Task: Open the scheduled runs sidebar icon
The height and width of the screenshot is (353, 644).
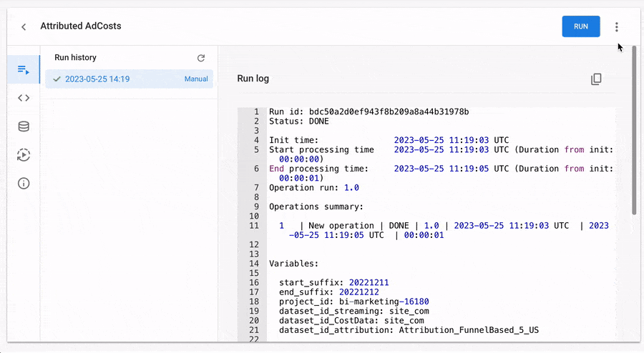Action: [x=24, y=155]
